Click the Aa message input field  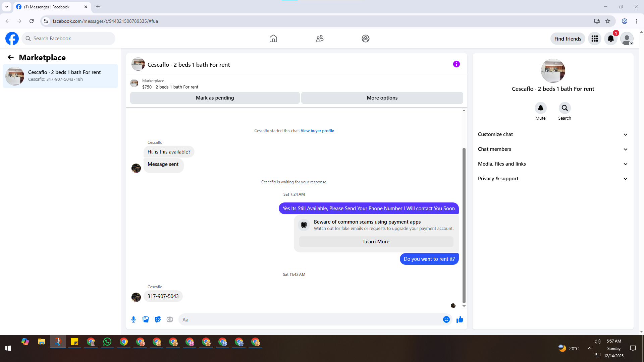tap(310, 319)
